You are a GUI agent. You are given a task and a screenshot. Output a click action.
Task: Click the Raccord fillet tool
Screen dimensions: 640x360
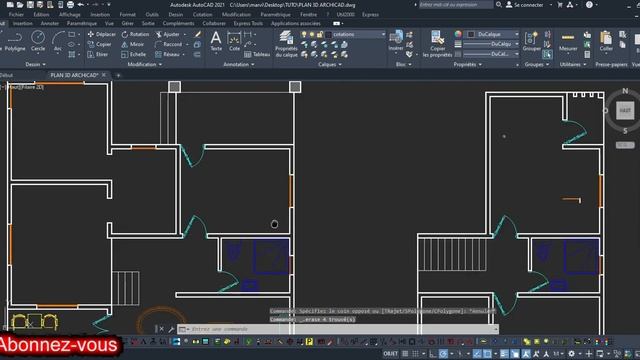point(169,44)
